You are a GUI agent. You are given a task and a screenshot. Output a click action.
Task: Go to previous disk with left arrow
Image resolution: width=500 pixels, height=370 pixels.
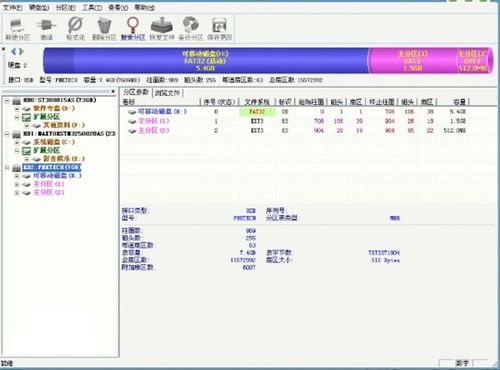click(13, 51)
